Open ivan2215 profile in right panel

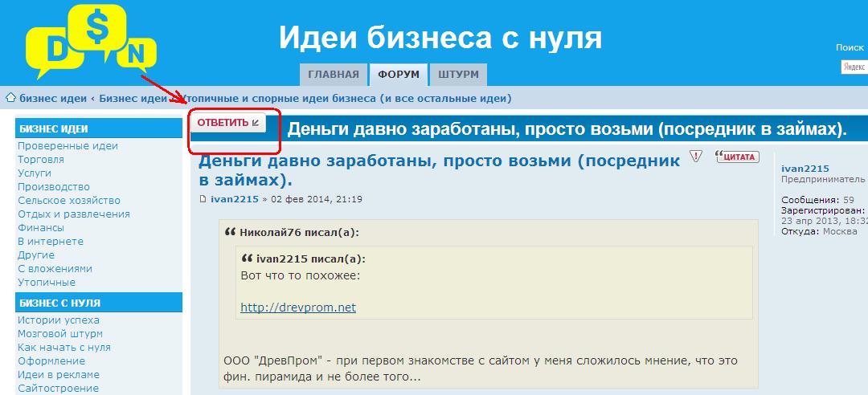[805, 169]
